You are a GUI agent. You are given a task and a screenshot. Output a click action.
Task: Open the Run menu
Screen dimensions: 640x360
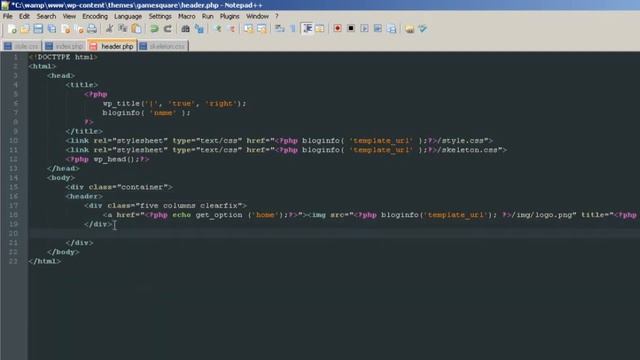(x=208, y=16)
